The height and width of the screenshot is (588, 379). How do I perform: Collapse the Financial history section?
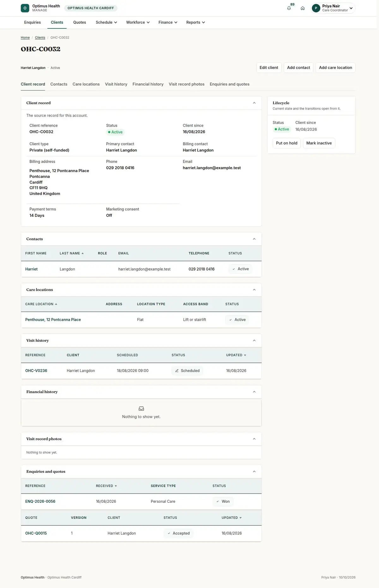pyautogui.click(x=254, y=392)
